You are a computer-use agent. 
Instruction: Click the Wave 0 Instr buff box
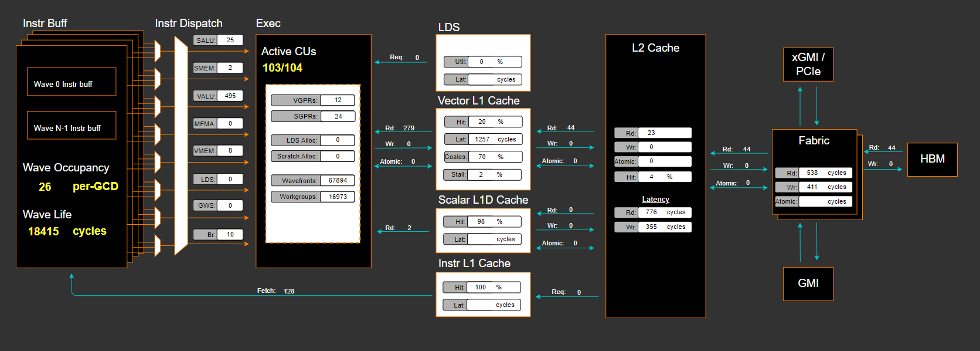tap(71, 82)
